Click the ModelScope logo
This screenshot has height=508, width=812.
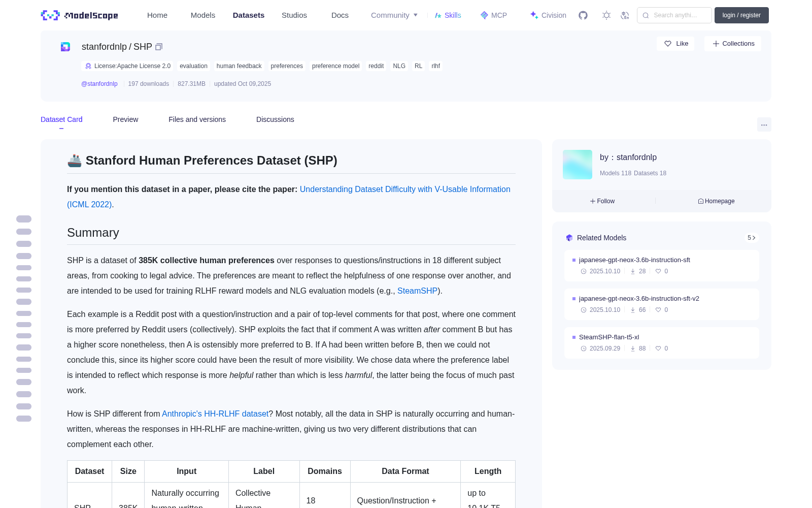(x=79, y=15)
